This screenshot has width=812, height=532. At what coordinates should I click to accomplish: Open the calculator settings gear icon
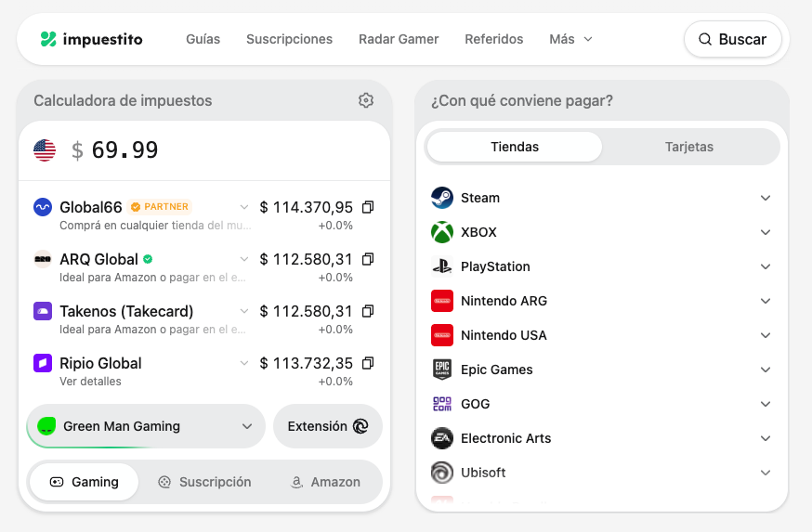[x=366, y=100]
